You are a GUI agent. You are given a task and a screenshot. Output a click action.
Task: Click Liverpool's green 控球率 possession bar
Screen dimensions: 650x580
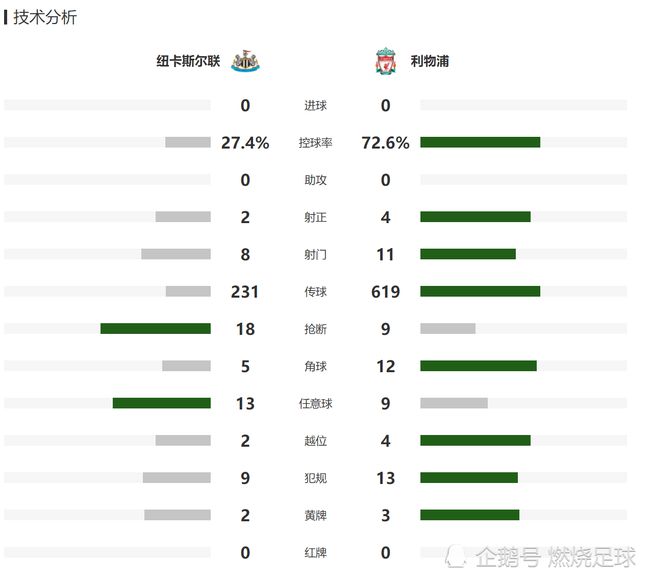click(x=480, y=143)
